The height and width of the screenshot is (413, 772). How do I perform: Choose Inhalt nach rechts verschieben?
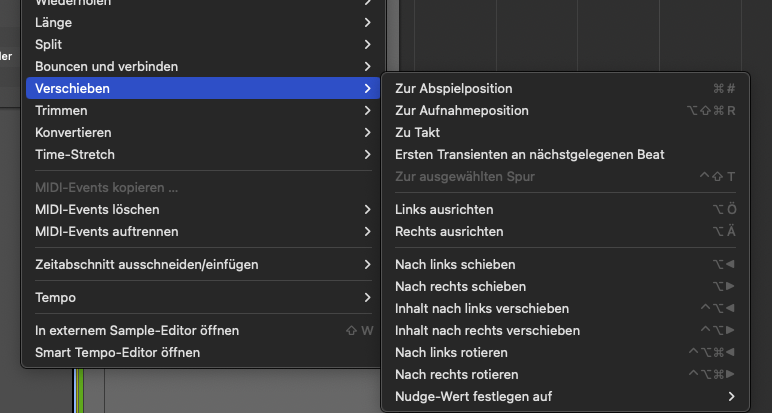(x=565, y=330)
